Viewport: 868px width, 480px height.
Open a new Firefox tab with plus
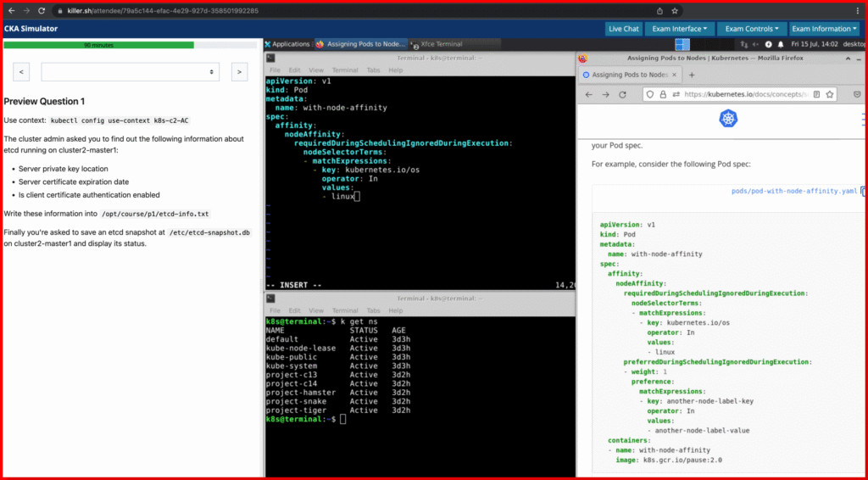[x=692, y=75]
